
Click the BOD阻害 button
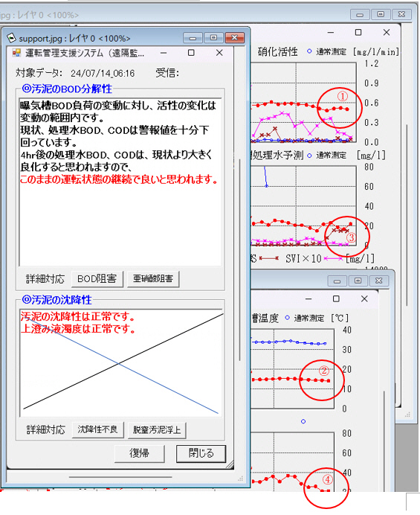(97, 279)
